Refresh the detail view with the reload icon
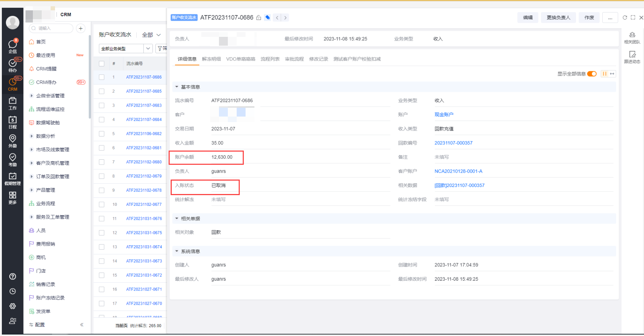 pos(625,17)
